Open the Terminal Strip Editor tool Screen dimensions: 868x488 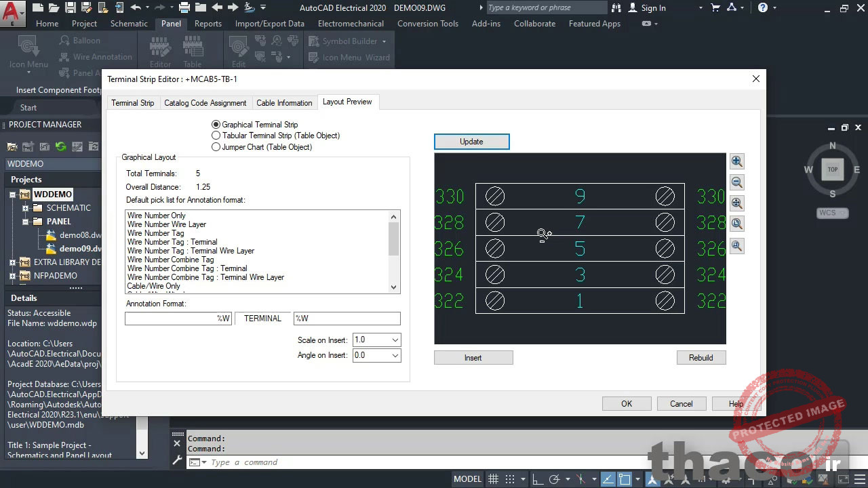(159, 51)
